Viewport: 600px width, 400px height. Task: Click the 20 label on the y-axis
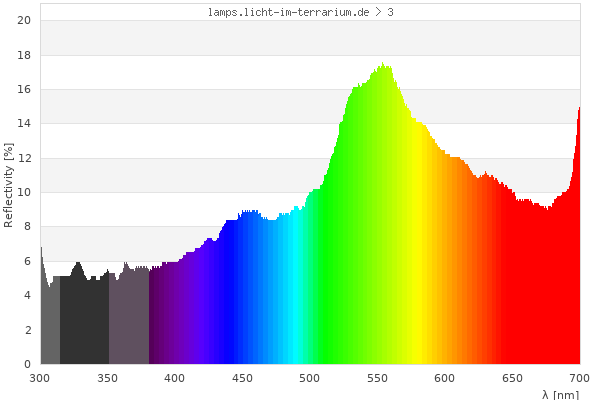(24, 21)
